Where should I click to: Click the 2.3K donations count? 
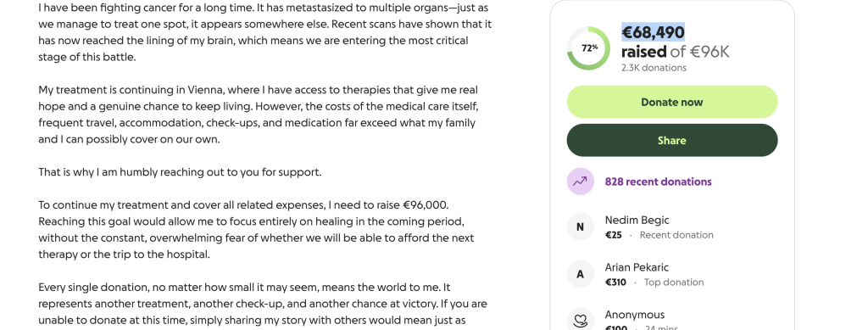coord(654,68)
